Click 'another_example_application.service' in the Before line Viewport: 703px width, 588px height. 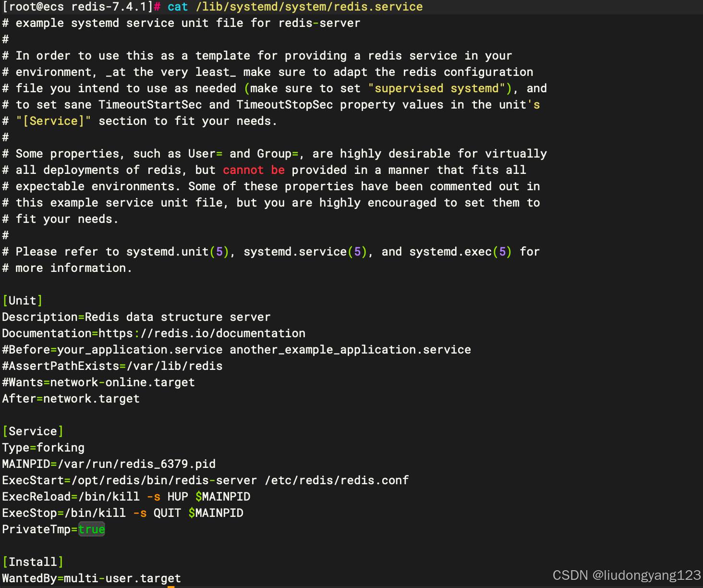pyautogui.click(x=351, y=350)
